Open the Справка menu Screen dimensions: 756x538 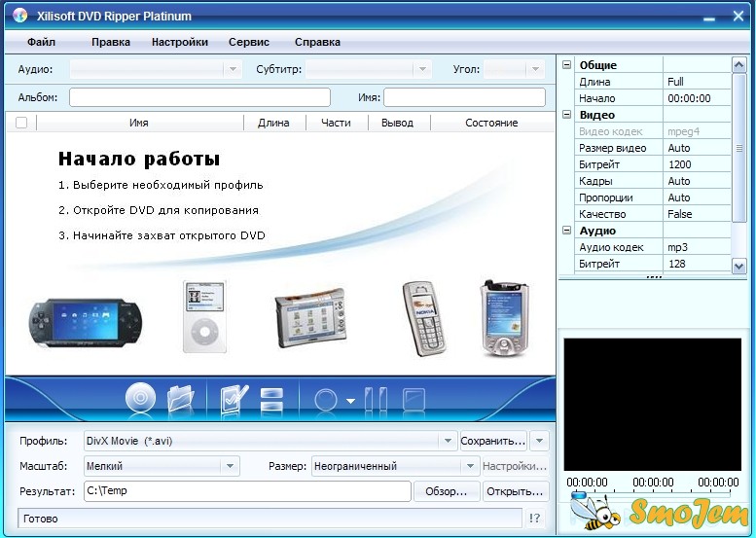click(317, 42)
